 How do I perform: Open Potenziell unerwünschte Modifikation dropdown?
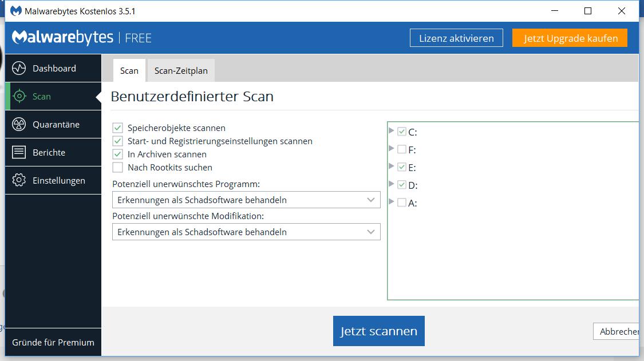click(x=246, y=232)
